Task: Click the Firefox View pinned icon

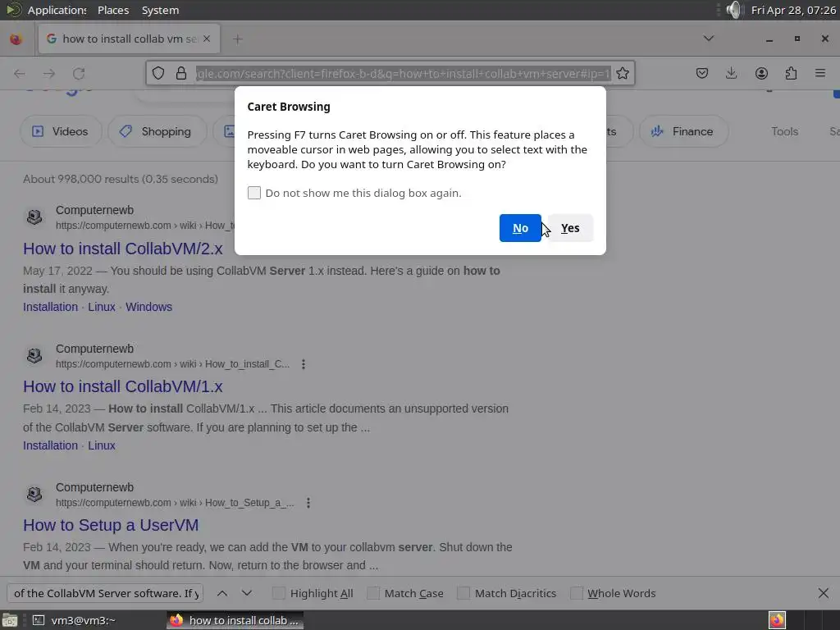Action: tap(16, 39)
